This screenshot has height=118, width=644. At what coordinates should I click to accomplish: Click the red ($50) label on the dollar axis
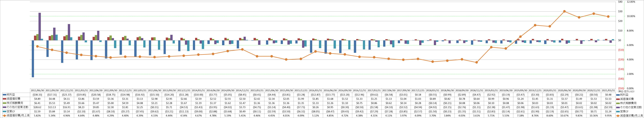point(621,88)
